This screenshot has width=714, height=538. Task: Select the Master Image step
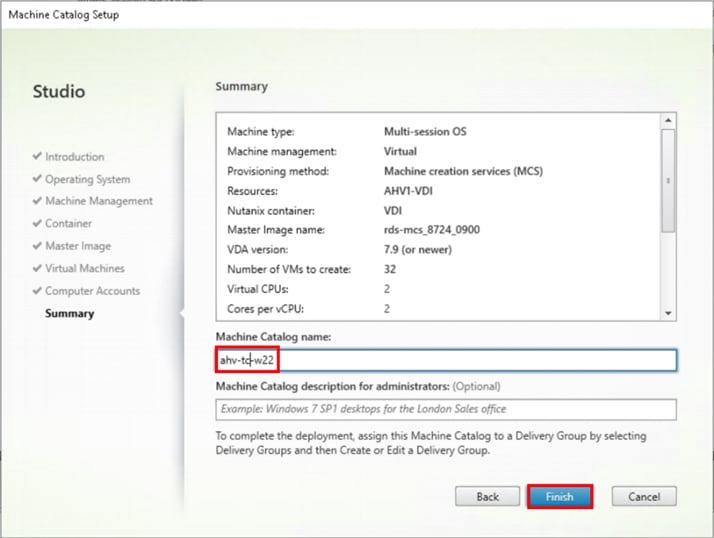78,246
